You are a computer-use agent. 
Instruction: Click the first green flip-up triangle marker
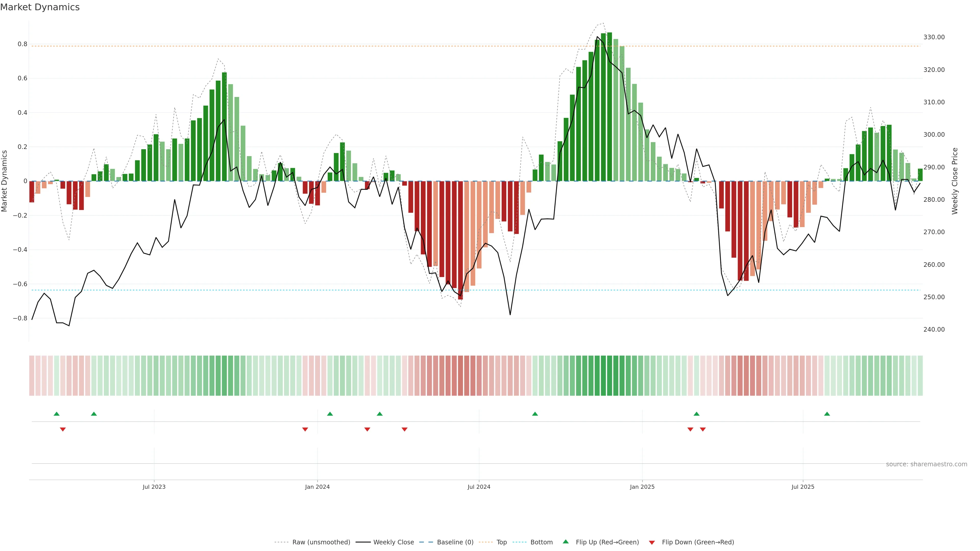click(x=57, y=414)
